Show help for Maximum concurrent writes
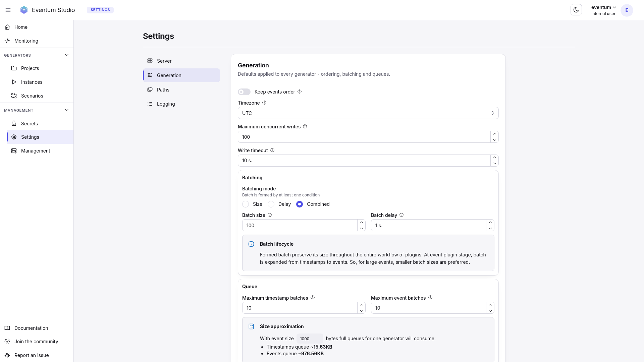 coord(305,127)
